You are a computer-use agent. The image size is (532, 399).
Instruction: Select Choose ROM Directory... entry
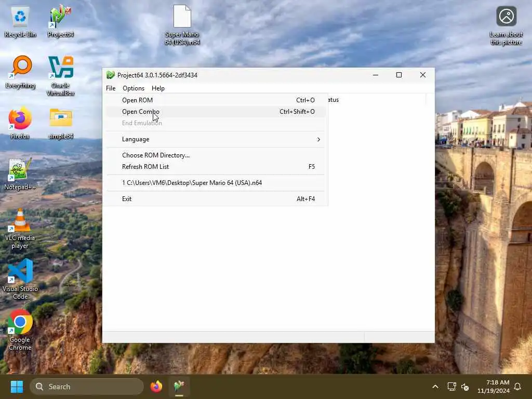point(215,155)
